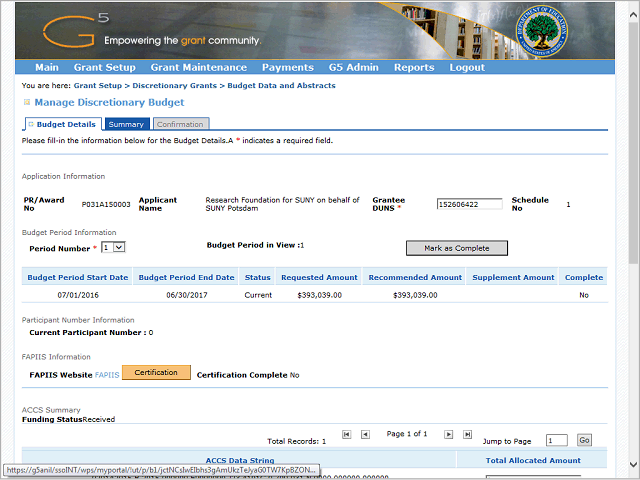Click the Mark as Complete button
Viewport: 640px width, 480px height.
click(x=457, y=248)
